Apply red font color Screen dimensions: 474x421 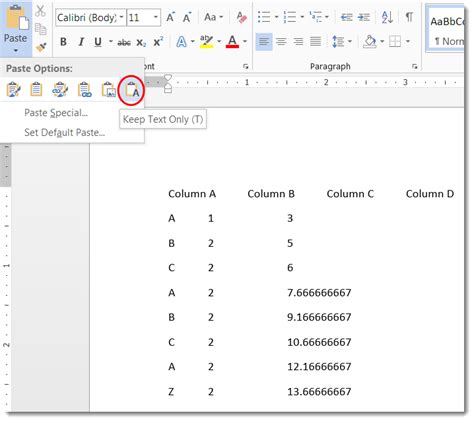(x=232, y=42)
